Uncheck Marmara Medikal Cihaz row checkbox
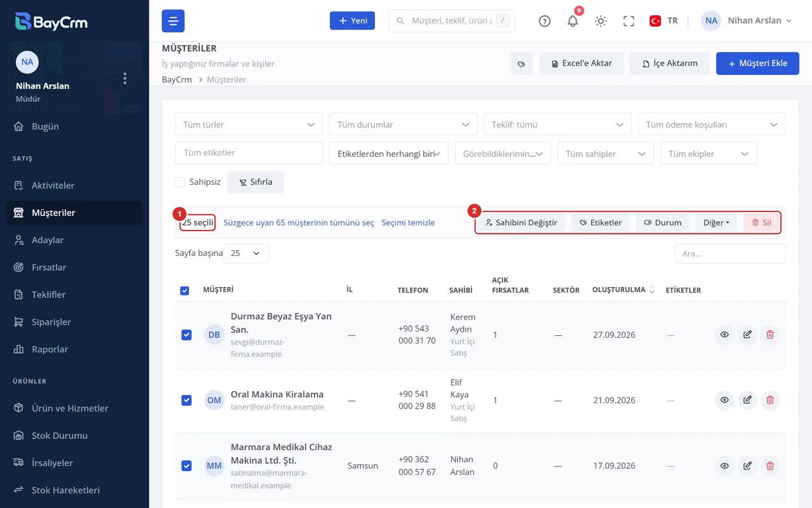 (x=187, y=466)
